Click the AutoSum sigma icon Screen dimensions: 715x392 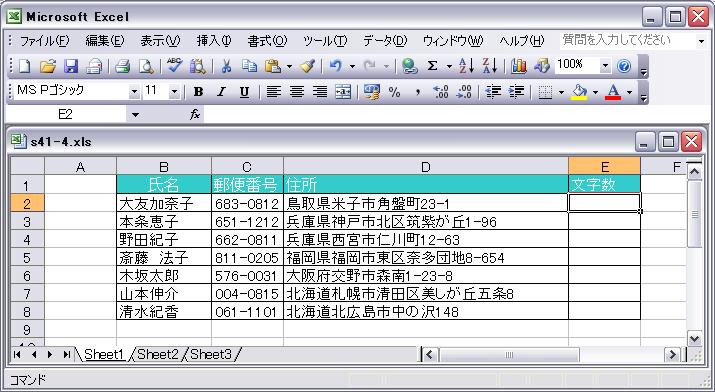432,67
